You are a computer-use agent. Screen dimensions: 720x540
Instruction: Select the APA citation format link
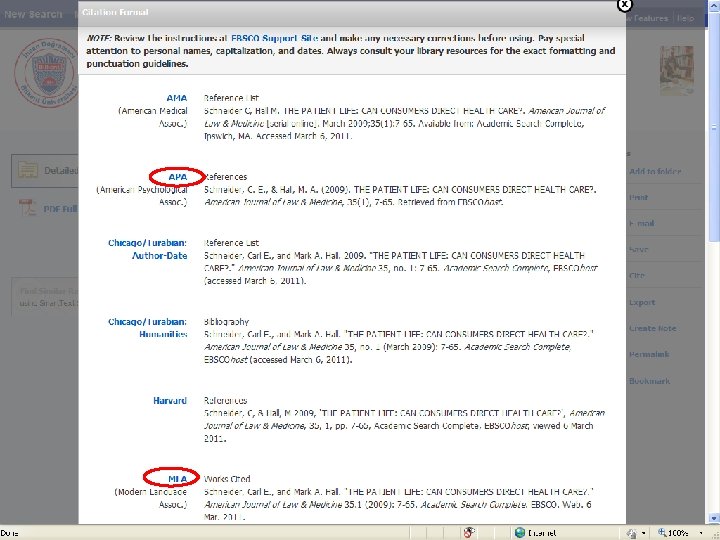tap(178, 177)
